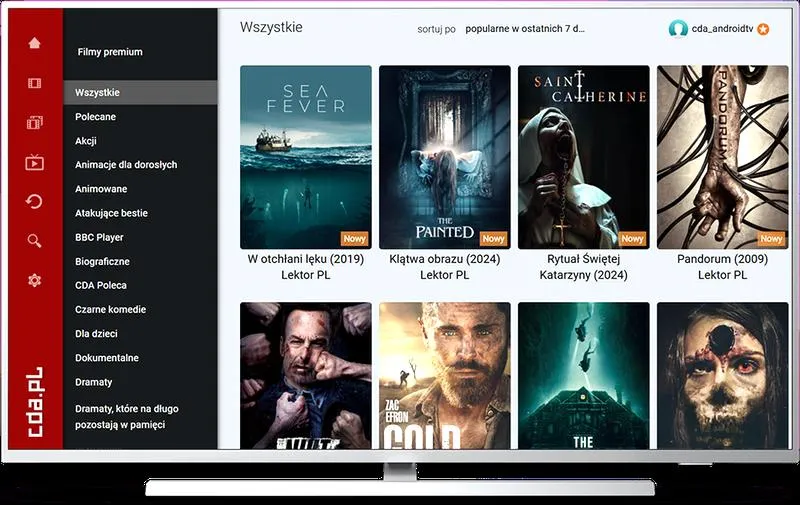Open the film strip movies icon
This screenshot has width=800, height=505.
(x=34, y=83)
